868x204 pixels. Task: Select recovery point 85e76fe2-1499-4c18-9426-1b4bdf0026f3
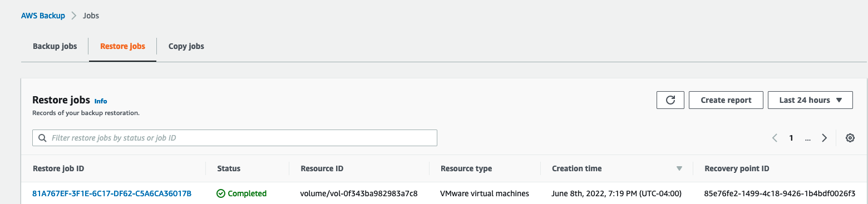click(x=780, y=193)
